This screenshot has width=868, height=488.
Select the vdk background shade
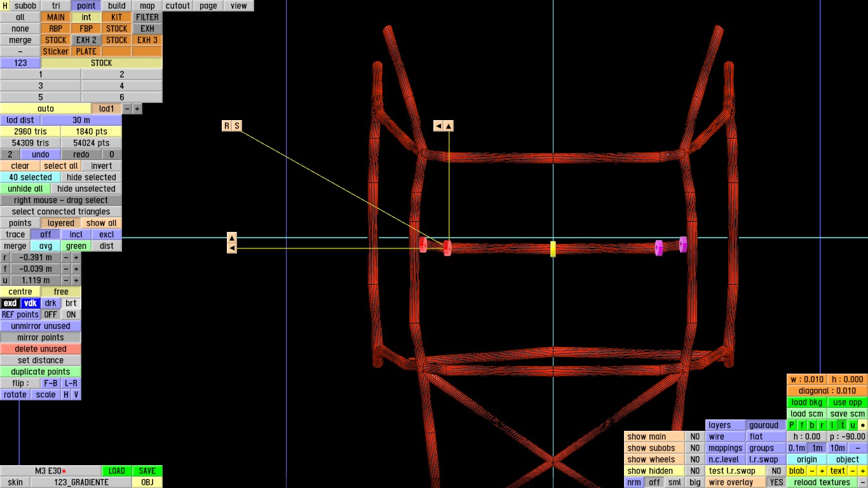click(31, 303)
